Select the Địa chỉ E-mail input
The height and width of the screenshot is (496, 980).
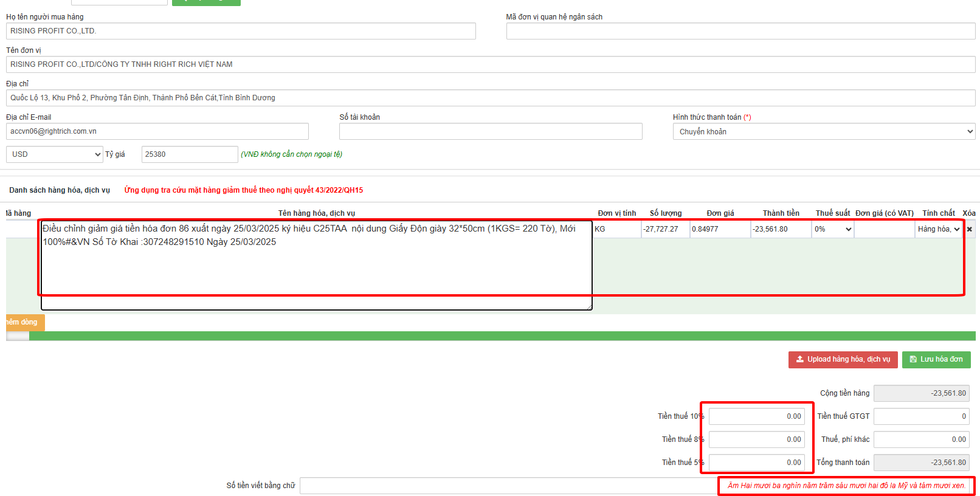tap(157, 131)
